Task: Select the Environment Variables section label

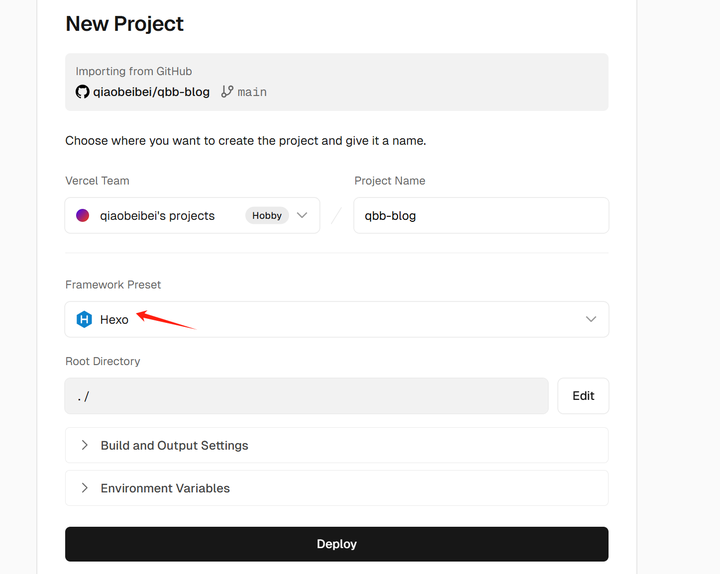Action: point(165,488)
